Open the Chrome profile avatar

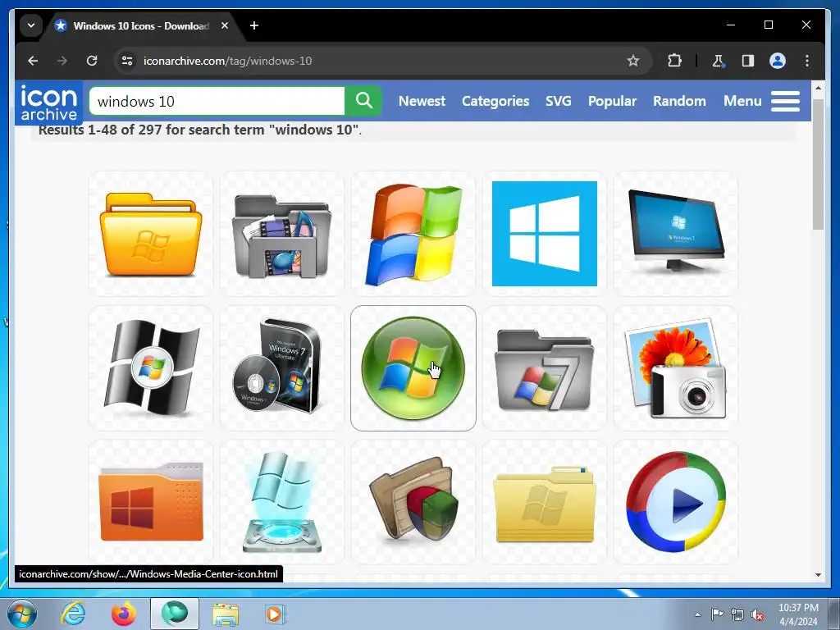coord(778,61)
